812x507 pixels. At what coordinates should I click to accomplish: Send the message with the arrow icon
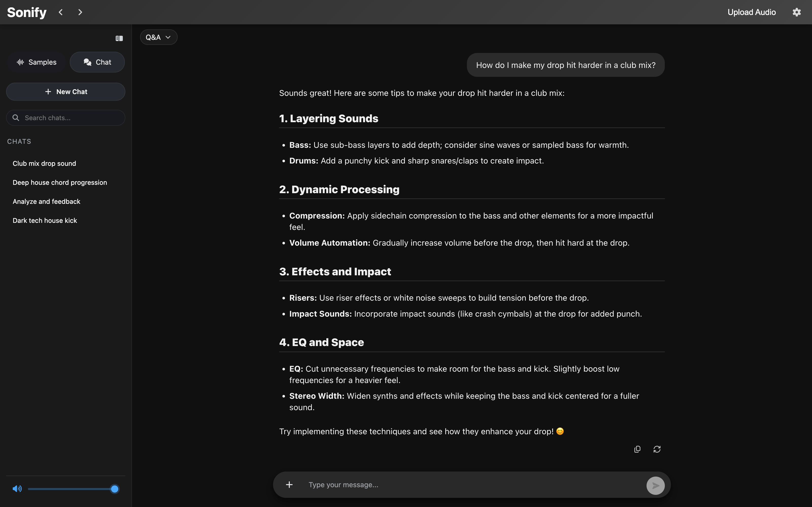coord(656,485)
